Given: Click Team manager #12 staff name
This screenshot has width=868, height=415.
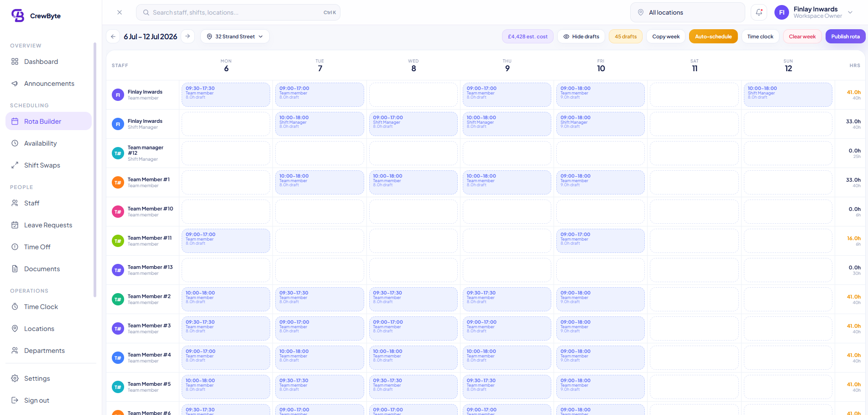Looking at the screenshot, I should click(146, 150).
